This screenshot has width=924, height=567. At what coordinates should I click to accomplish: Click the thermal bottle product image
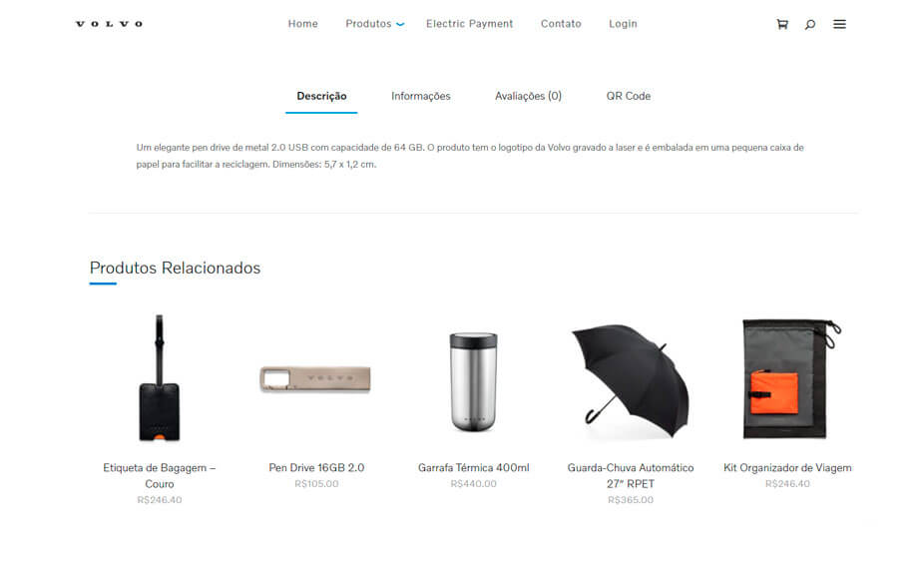pos(473,381)
